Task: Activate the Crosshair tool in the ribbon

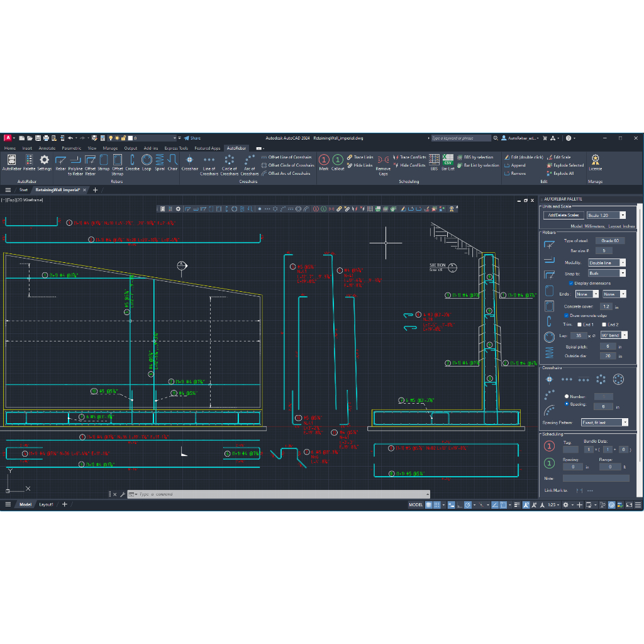Action: click(x=190, y=162)
